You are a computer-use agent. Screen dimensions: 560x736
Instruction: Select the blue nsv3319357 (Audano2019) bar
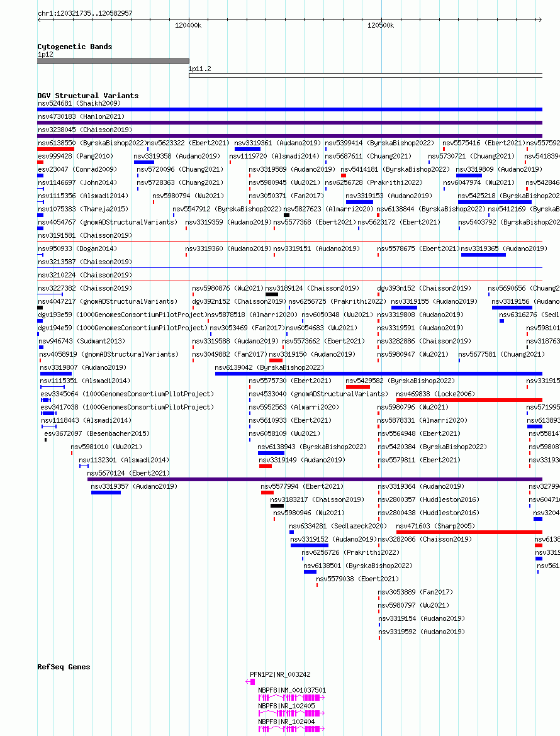pos(106,493)
